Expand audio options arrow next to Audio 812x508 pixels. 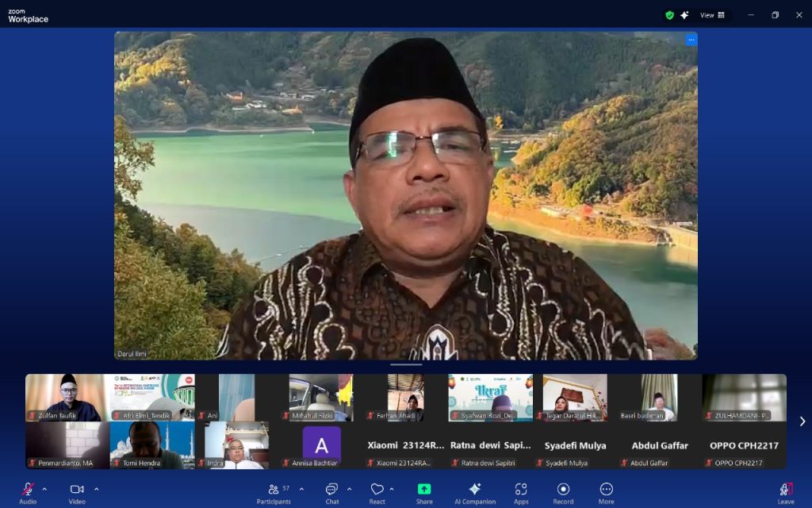tap(44, 489)
